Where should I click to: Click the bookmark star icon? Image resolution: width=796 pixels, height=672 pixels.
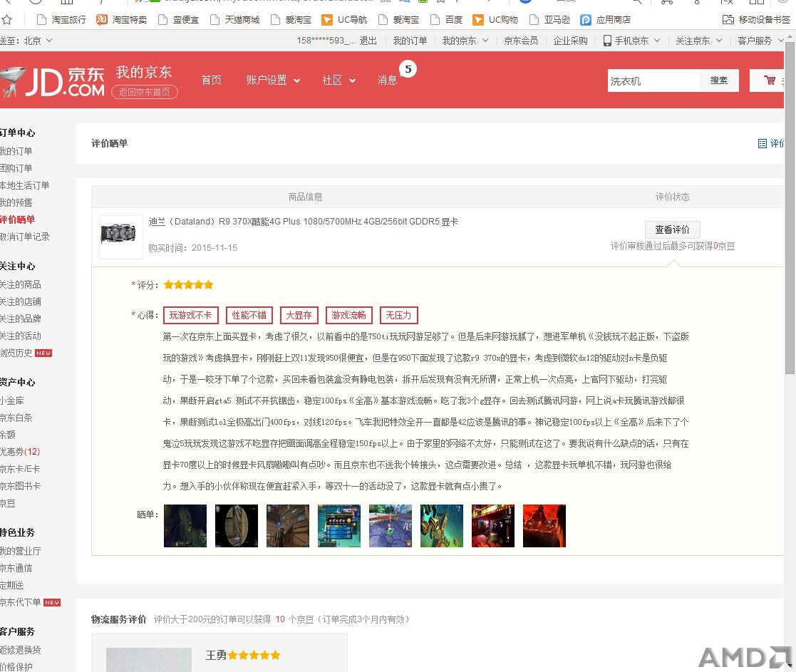click(x=6, y=20)
